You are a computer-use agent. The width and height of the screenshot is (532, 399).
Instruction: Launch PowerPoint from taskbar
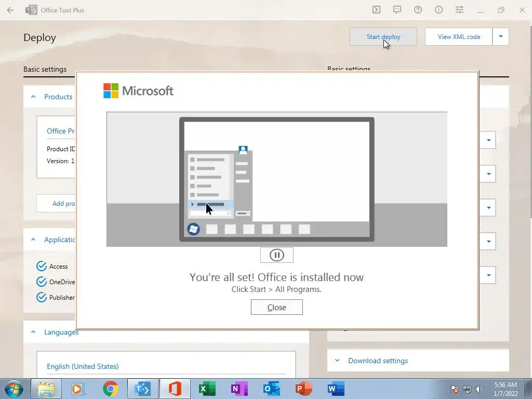[x=303, y=389]
